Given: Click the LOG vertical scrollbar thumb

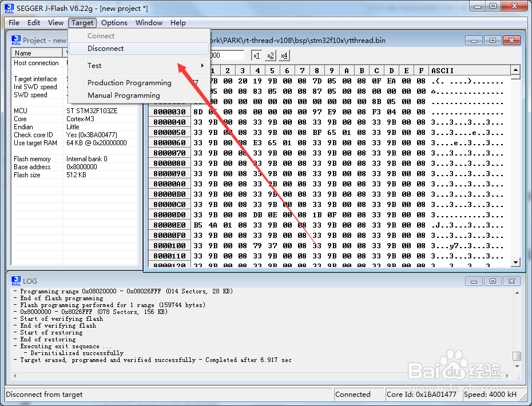Looking at the screenshot, I should click(517, 356).
